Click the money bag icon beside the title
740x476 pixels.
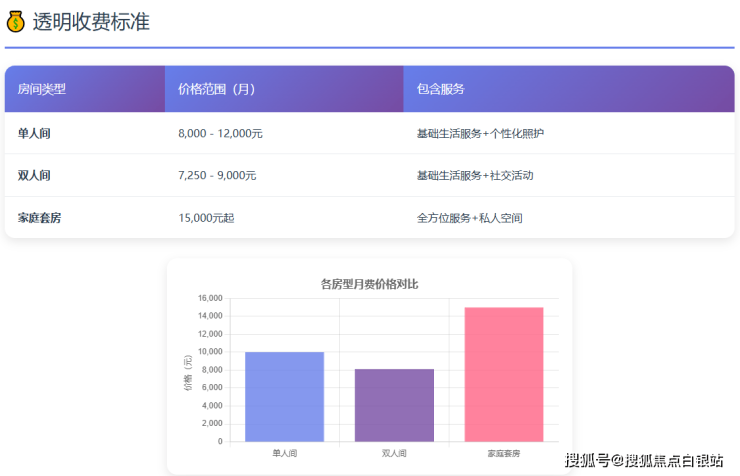[16, 21]
